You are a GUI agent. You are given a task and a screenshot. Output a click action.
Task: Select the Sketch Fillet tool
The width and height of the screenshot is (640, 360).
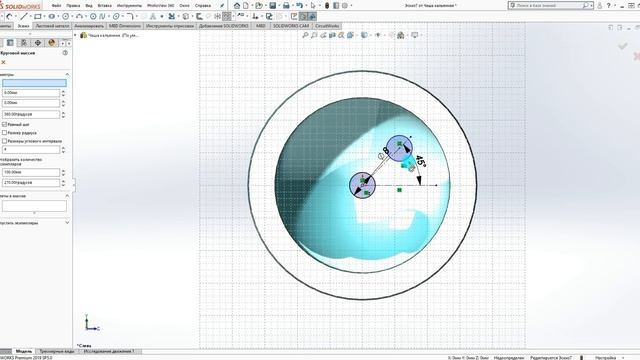[x=130, y=16]
